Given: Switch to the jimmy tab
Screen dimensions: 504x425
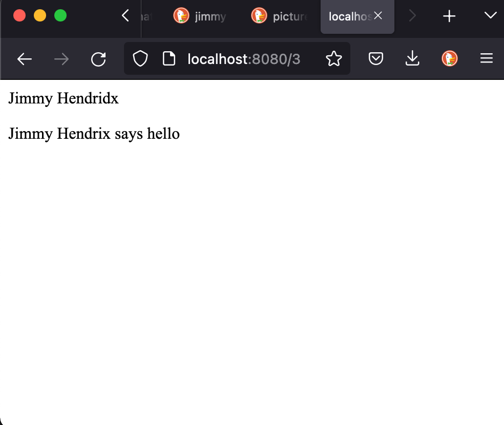Looking at the screenshot, I should click(x=201, y=16).
